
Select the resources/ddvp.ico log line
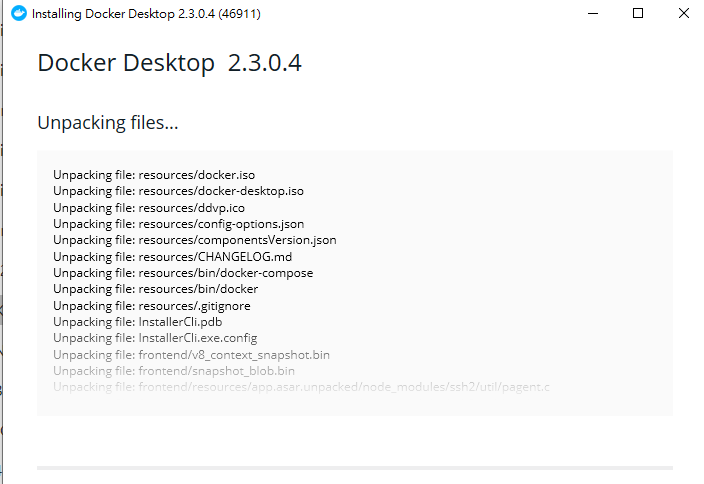click(x=149, y=208)
